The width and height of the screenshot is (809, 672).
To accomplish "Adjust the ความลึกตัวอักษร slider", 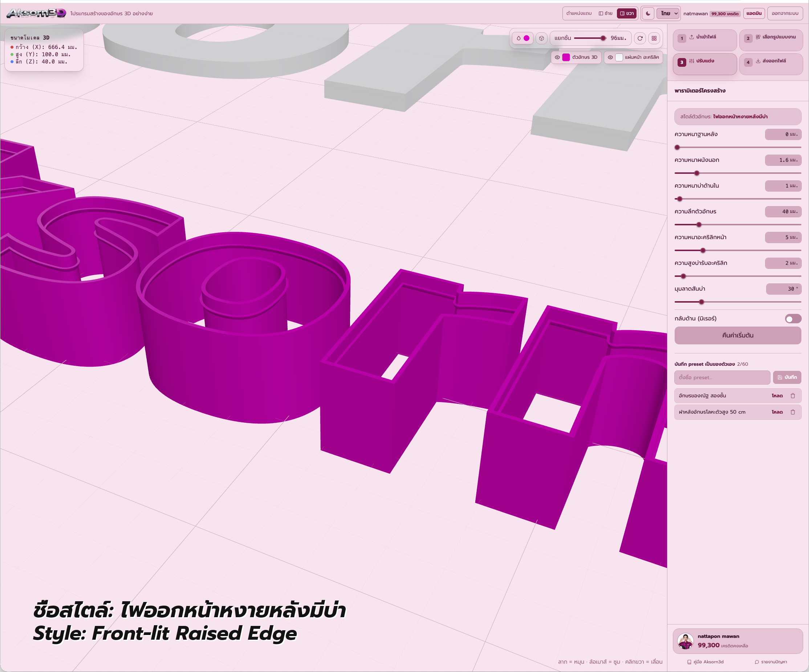I will (x=737, y=225).
